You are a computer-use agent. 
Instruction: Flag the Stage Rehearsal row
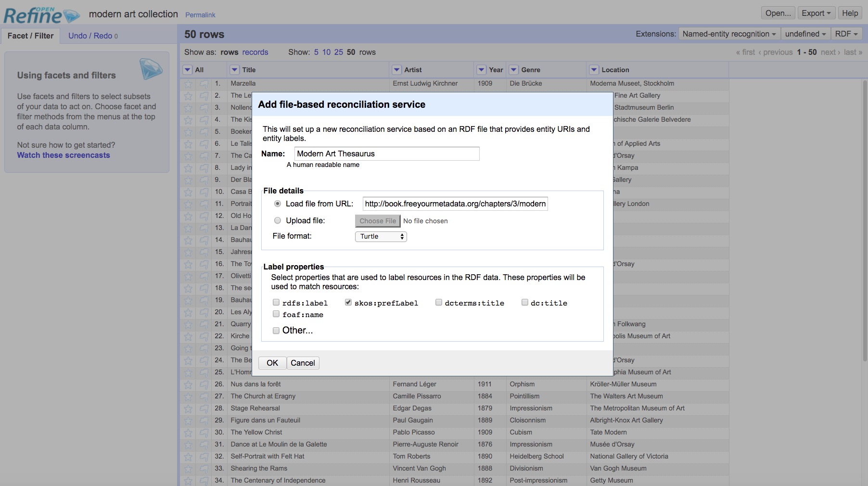(203, 409)
